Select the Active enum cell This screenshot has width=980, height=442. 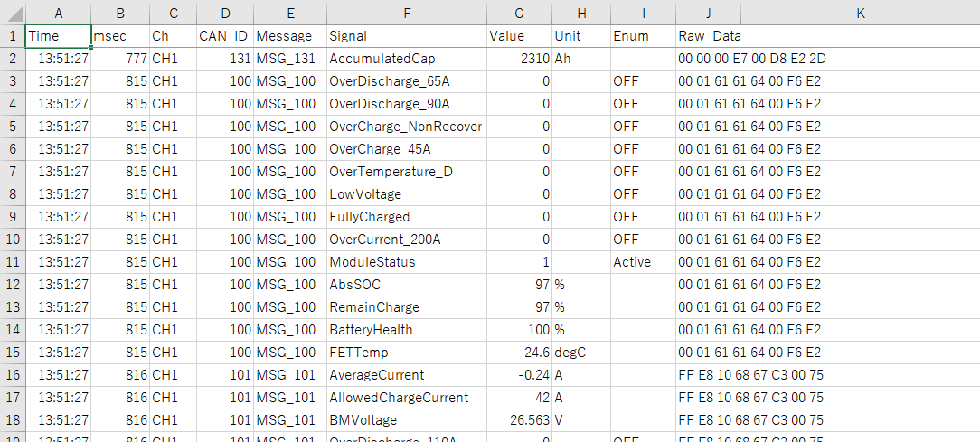pos(643,262)
